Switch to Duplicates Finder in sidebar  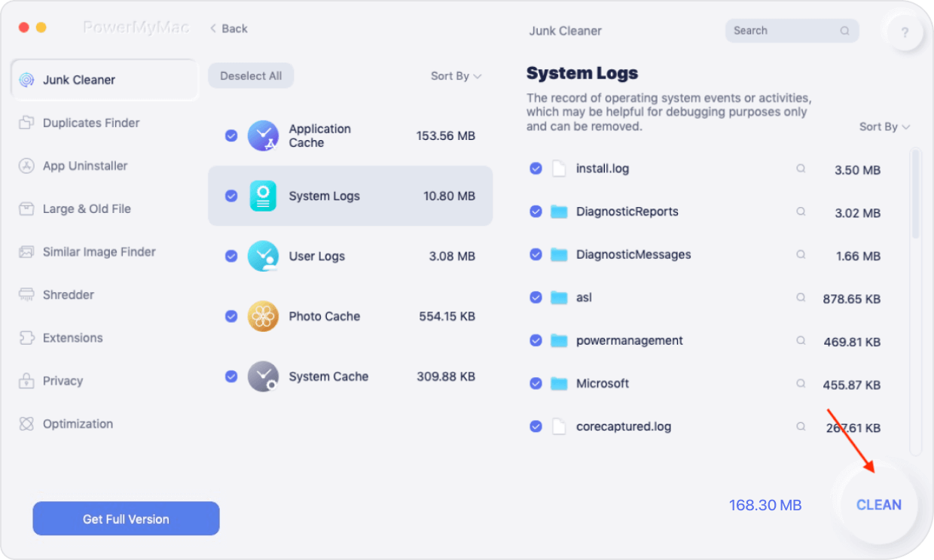[x=90, y=123]
